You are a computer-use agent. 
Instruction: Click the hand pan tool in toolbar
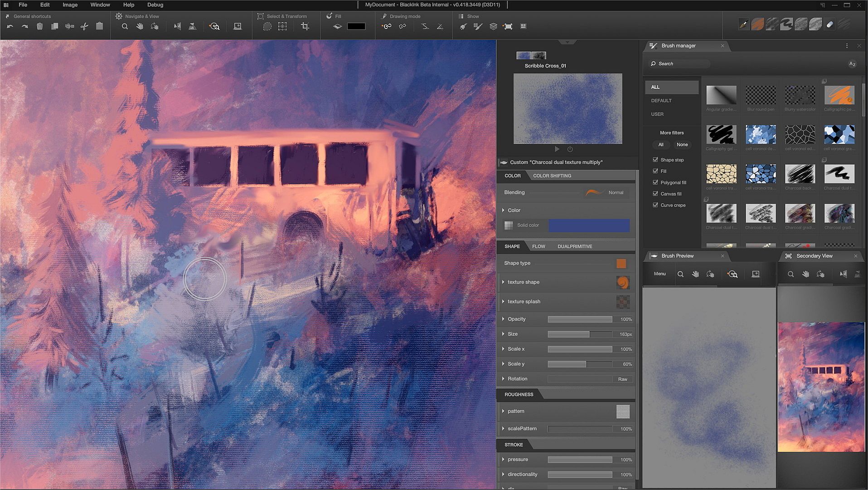(x=140, y=27)
